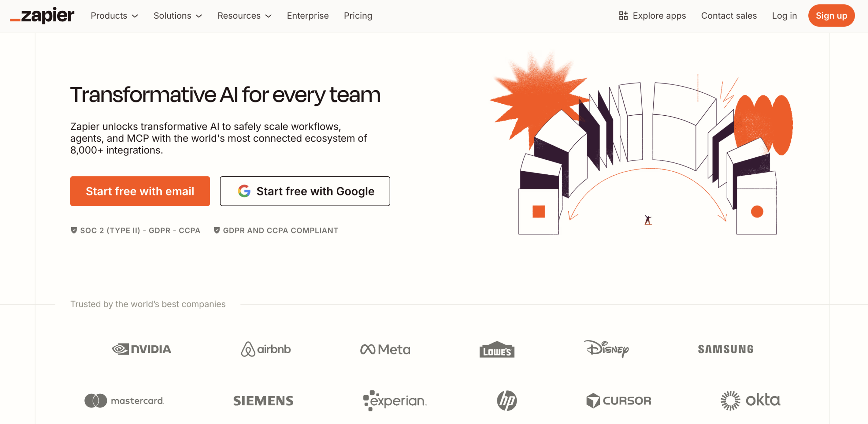Click Start free with email
The image size is (868, 424).
point(140,191)
